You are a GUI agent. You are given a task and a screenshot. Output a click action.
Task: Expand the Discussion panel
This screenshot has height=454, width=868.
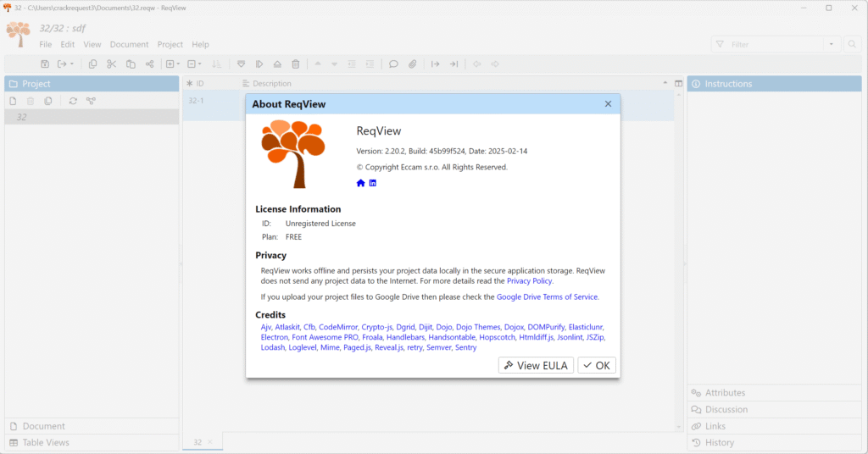726,409
